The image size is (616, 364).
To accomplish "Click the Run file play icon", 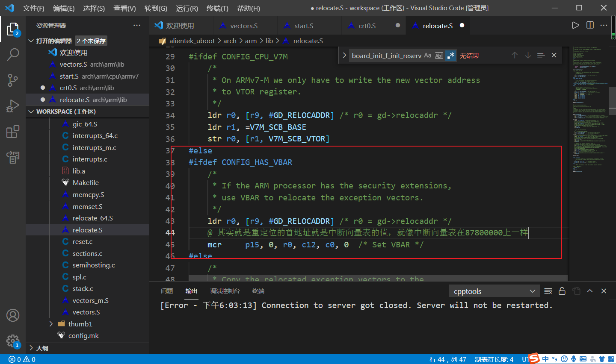I will 576,25.
